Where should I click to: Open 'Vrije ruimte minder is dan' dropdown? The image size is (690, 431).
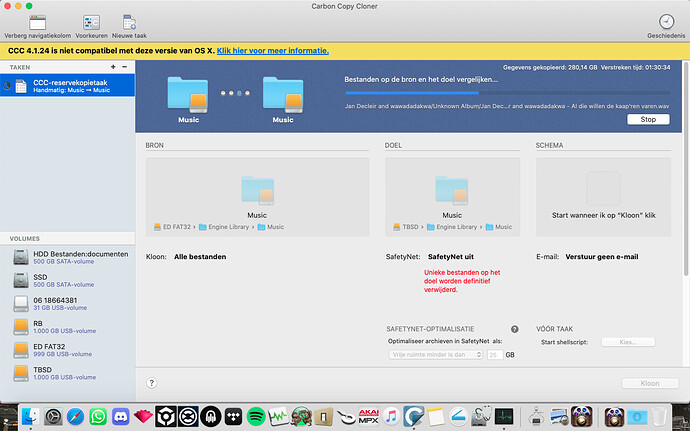(436, 354)
